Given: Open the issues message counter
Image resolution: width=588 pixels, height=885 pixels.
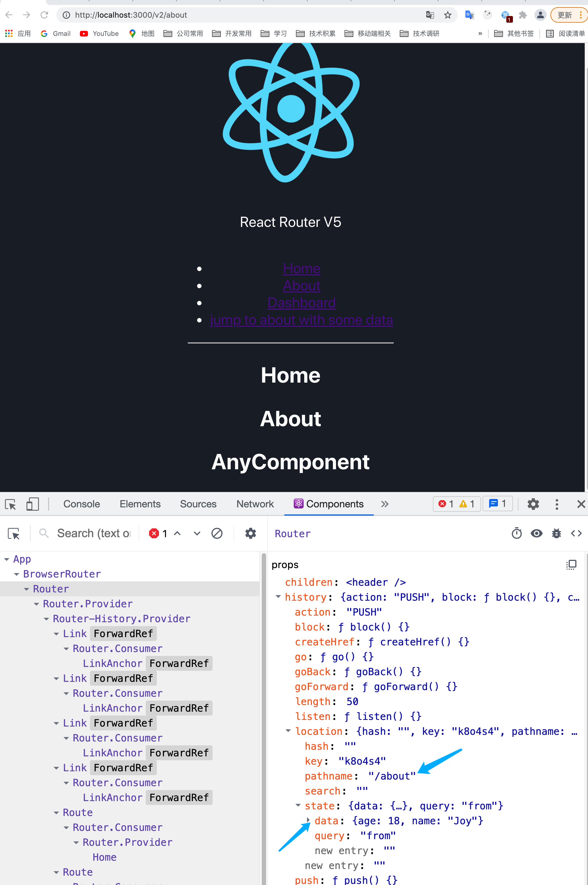Looking at the screenshot, I should click(497, 504).
